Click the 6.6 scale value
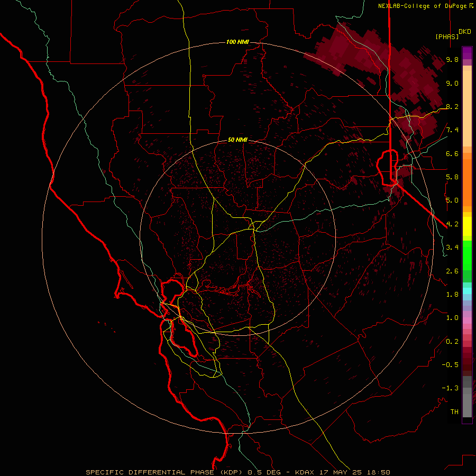476x476 pixels. (452, 153)
